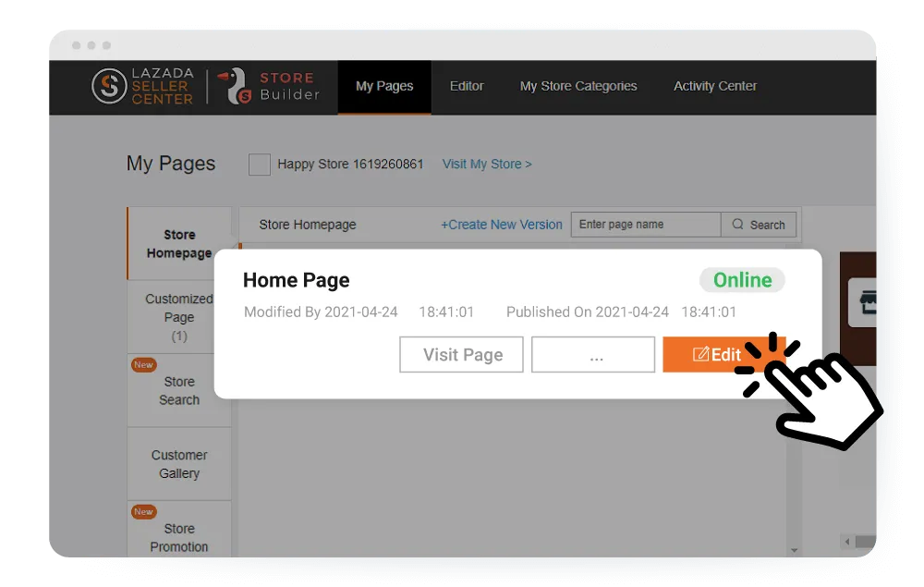Screen dimensions: 924x587
Task: Go to the Activity Center tab
Action: click(x=715, y=86)
